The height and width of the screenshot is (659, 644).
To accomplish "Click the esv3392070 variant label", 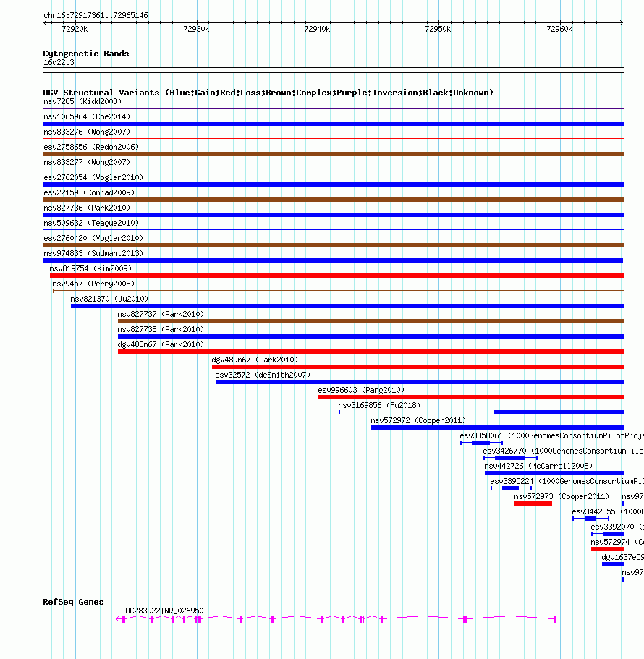I will click(617, 527).
